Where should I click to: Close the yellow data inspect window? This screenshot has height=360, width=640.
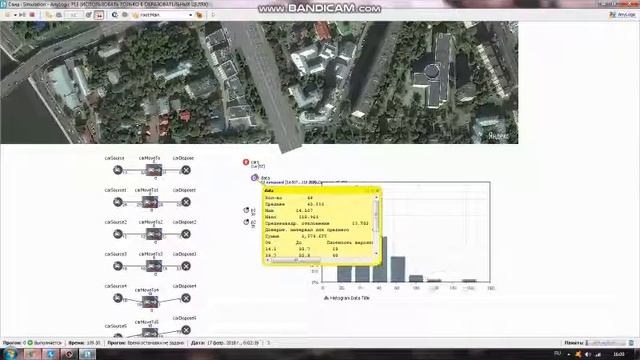pos(378,191)
